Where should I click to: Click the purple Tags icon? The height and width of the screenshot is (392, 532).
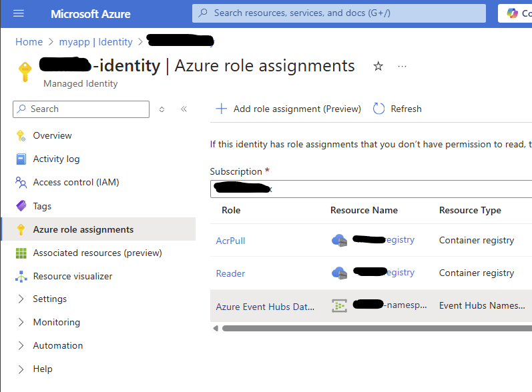(x=21, y=205)
